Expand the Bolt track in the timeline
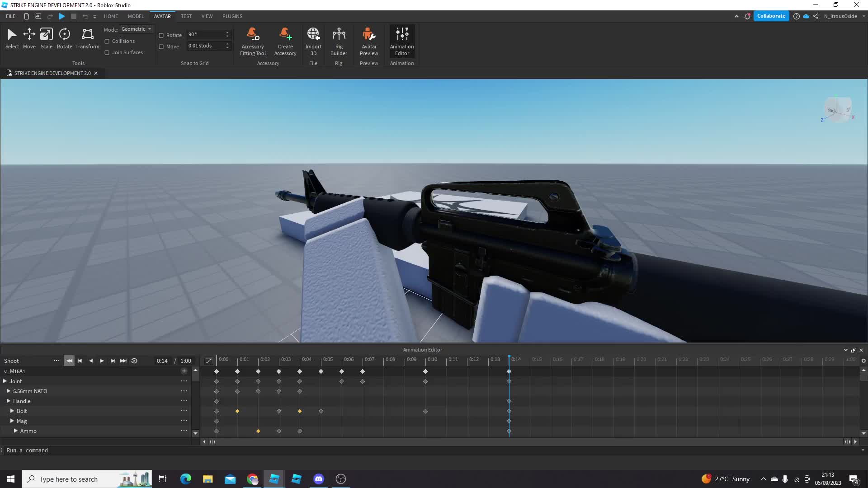 (12, 411)
